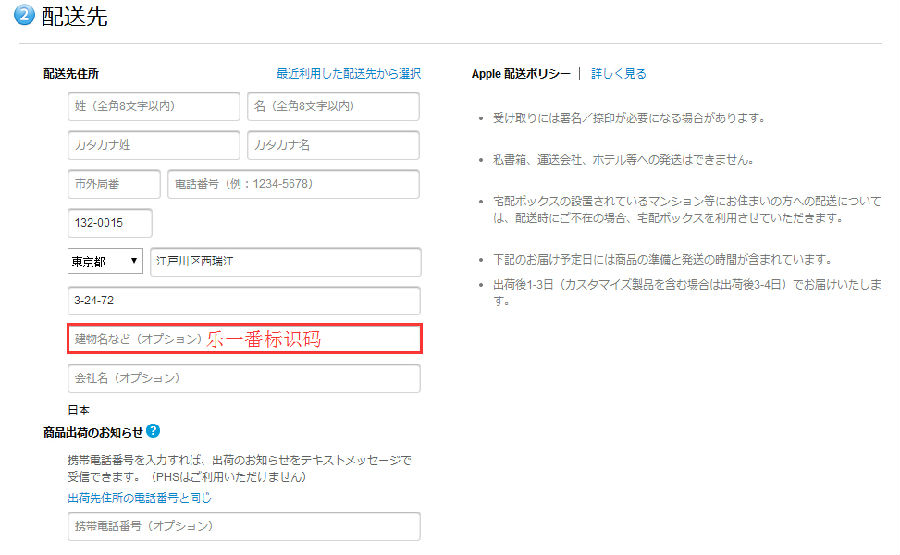Click the 配送先 section heading
The width and height of the screenshot is (900, 555).
(x=75, y=17)
